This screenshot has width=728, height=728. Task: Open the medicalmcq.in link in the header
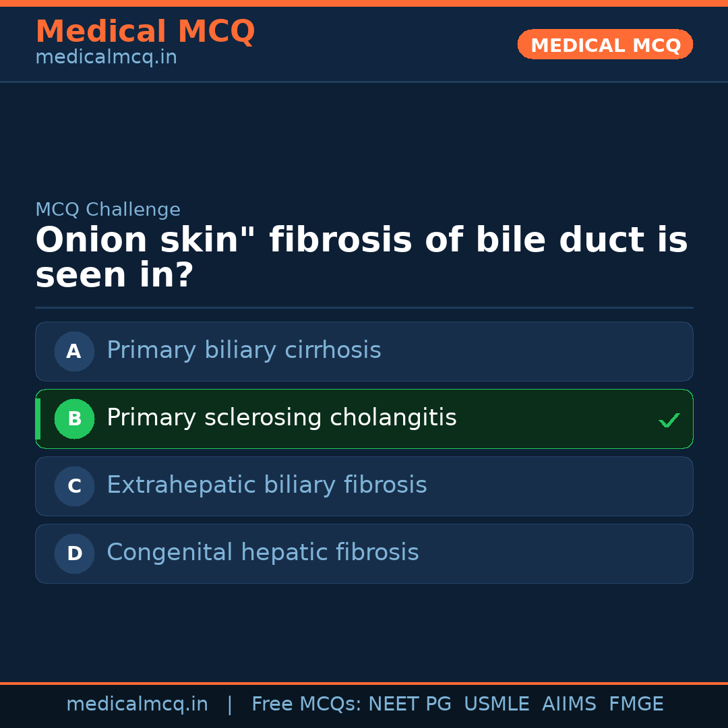(106, 58)
